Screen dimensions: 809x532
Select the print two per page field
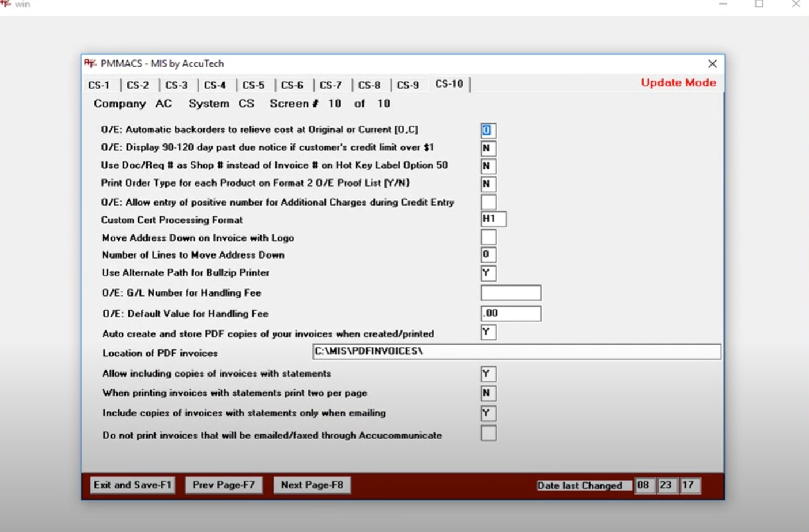pyautogui.click(x=488, y=393)
